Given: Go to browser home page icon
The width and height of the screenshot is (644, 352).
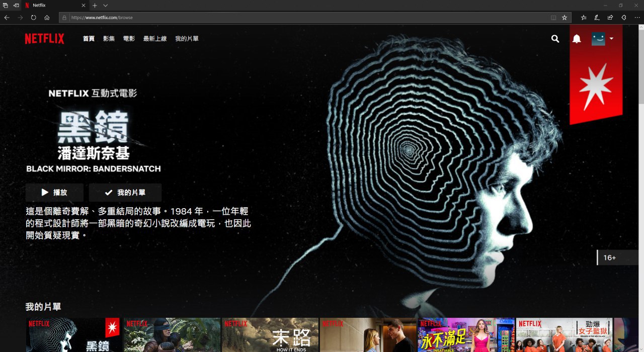Looking at the screenshot, I should pos(47,17).
